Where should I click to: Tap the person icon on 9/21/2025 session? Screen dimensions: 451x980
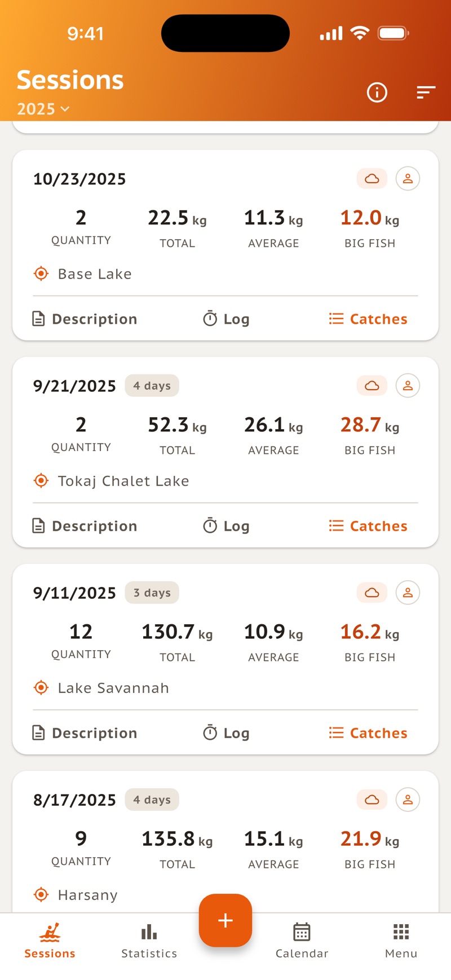point(408,386)
